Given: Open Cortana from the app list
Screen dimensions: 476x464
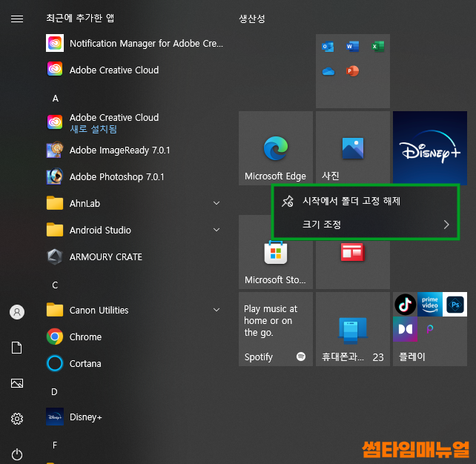Looking at the screenshot, I should (135, 363).
